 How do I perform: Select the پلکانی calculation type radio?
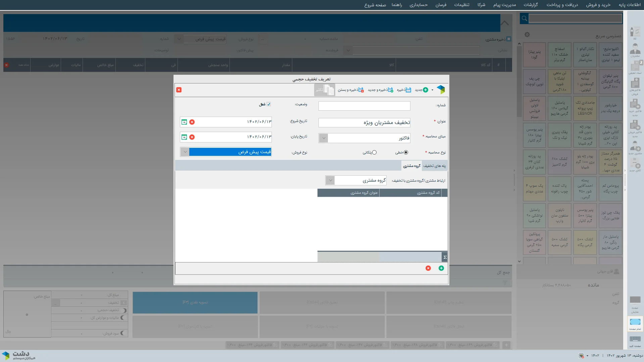374,153
